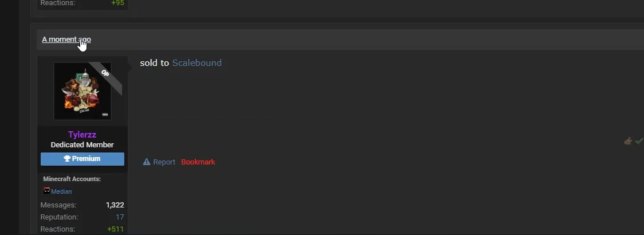Click the "Dedicated Member" user title

click(82, 145)
